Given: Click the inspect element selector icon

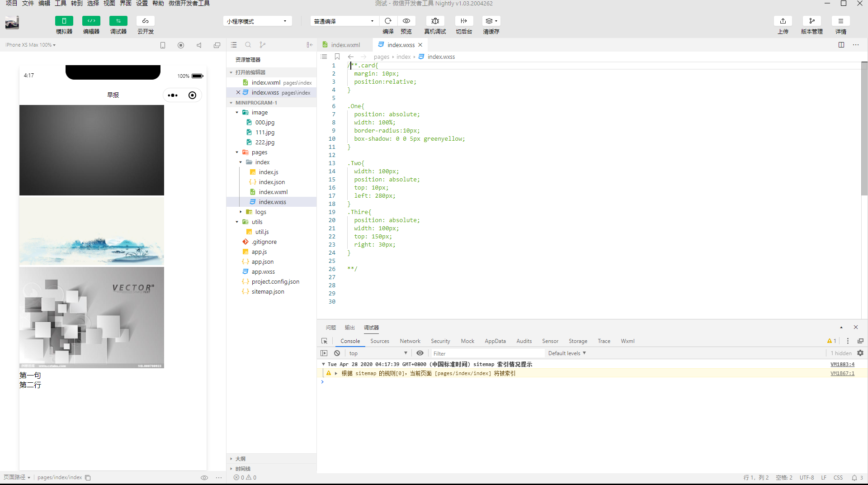Looking at the screenshot, I should pyautogui.click(x=324, y=341).
